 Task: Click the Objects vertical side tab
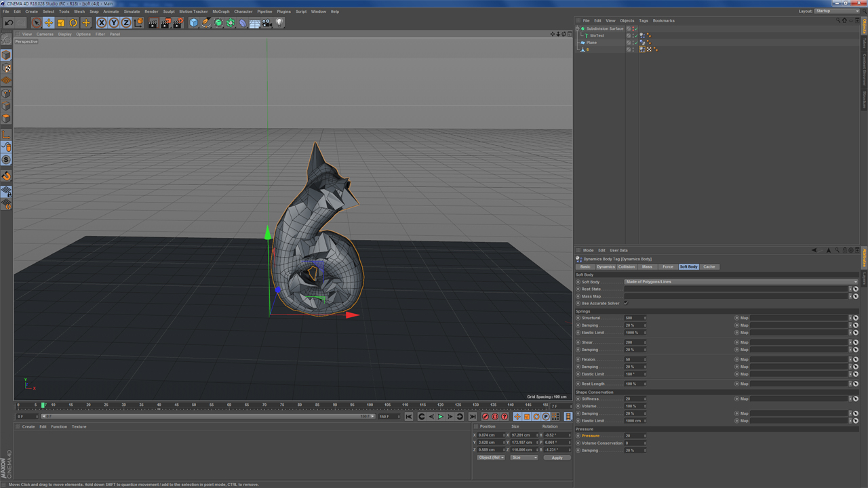864,26
